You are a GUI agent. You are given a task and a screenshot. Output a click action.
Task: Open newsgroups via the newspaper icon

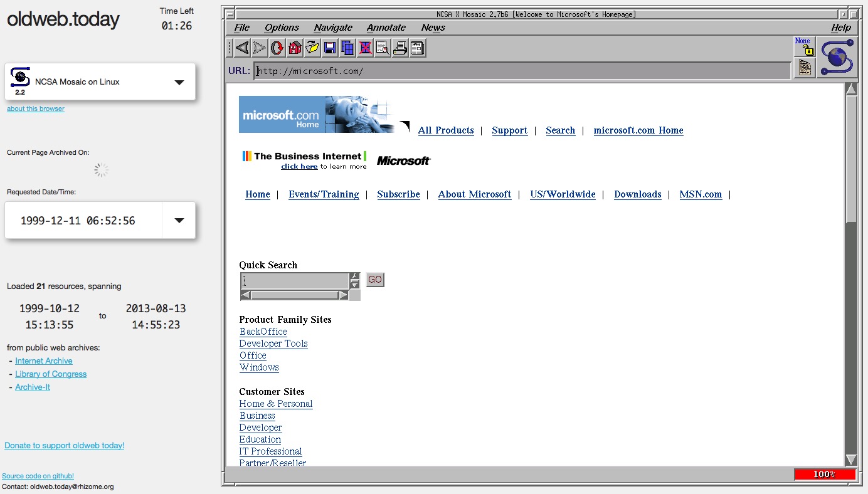click(418, 48)
